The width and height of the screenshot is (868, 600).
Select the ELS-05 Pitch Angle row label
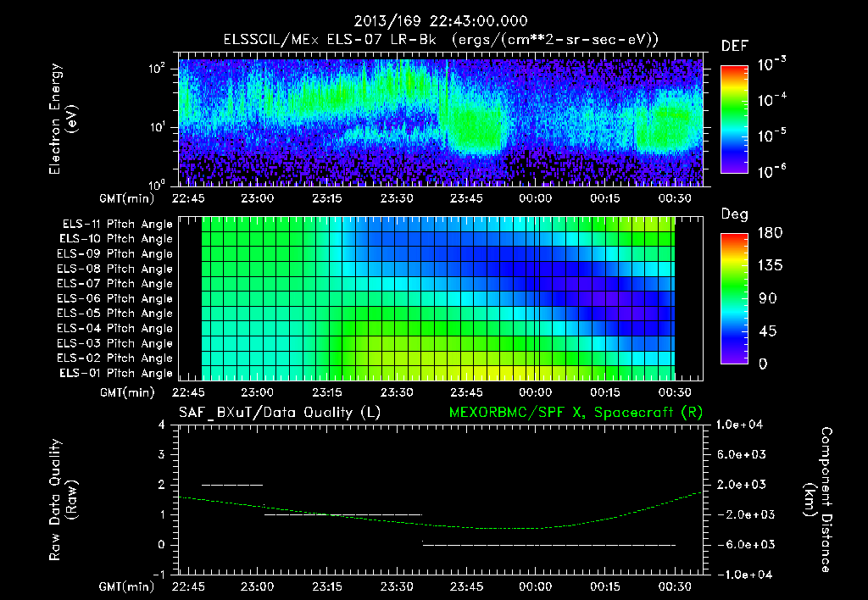[x=115, y=314]
